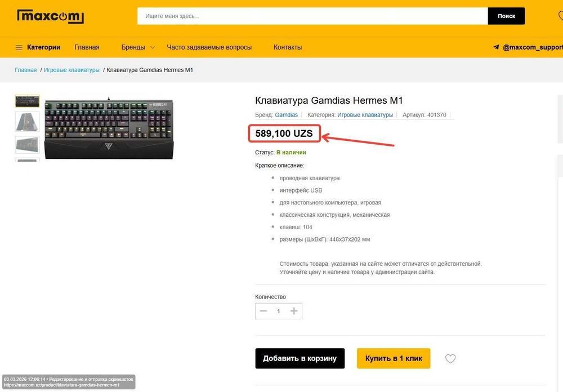This screenshot has width=563, height=392.
Task: Click Купить в 1 клик button
Action: click(394, 358)
